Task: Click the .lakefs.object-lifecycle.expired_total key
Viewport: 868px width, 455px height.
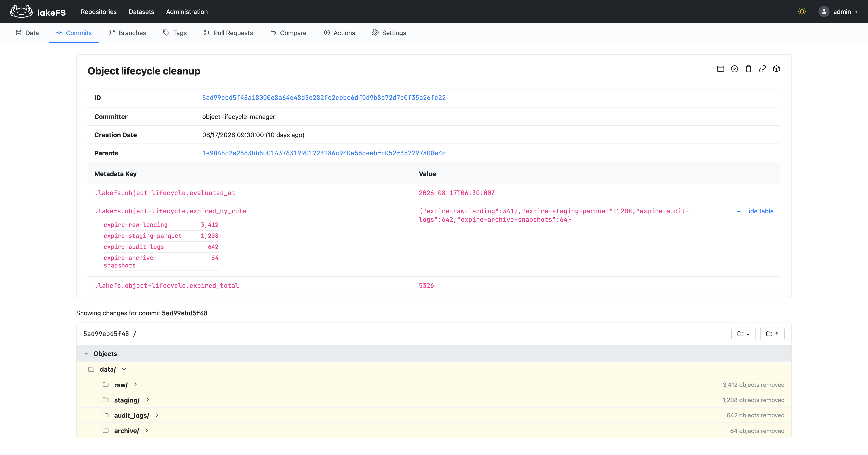Action: point(167,285)
